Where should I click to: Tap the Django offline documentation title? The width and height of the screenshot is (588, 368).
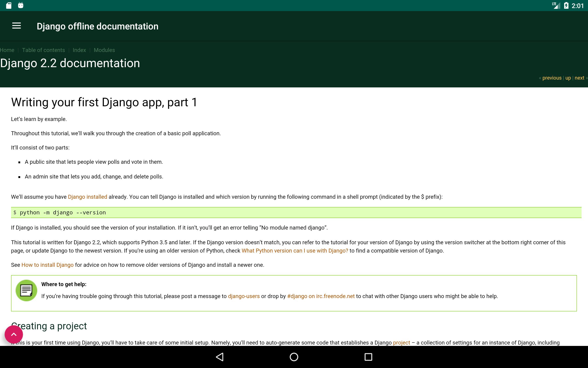[97, 26]
